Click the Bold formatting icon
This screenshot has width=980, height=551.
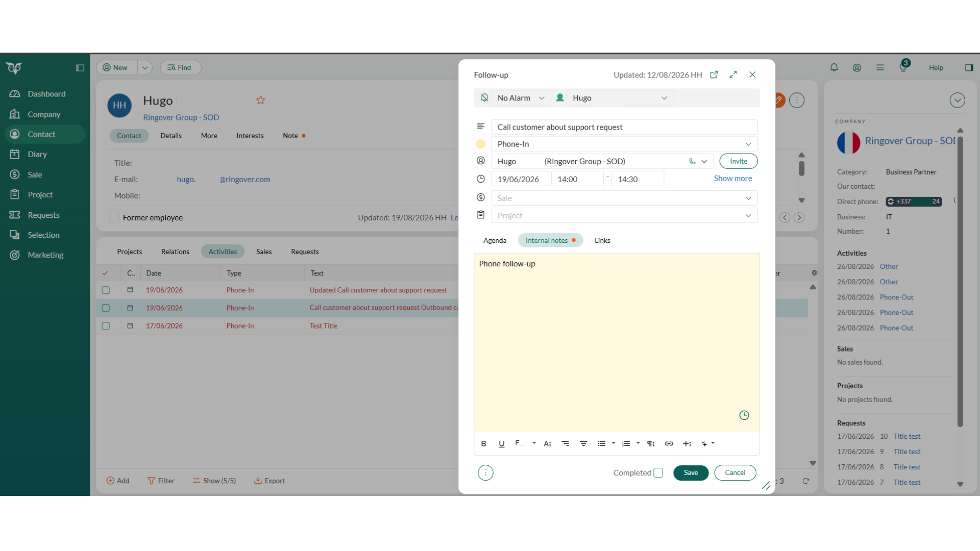coord(483,444)
